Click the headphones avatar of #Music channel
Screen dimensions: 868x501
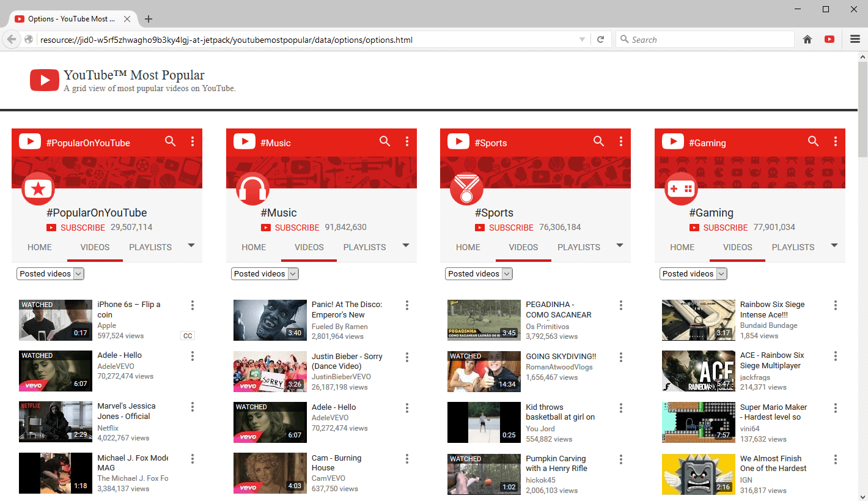(253, 188)
